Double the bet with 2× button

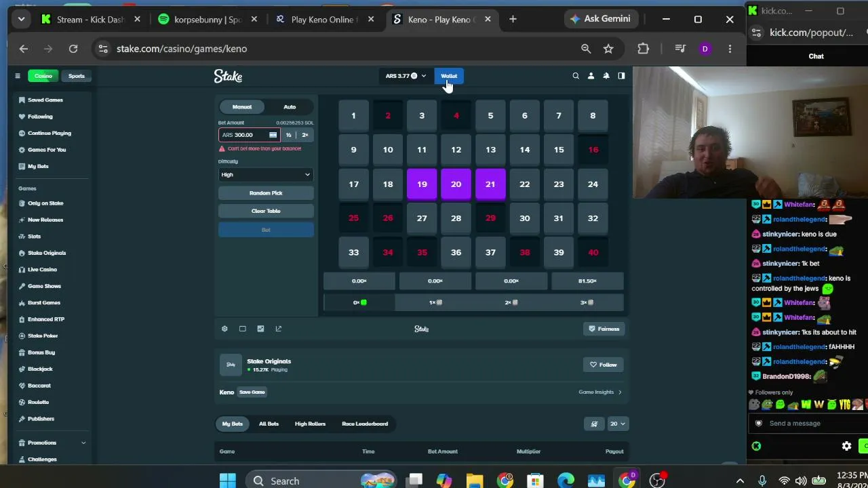click(x=305, y=135)
